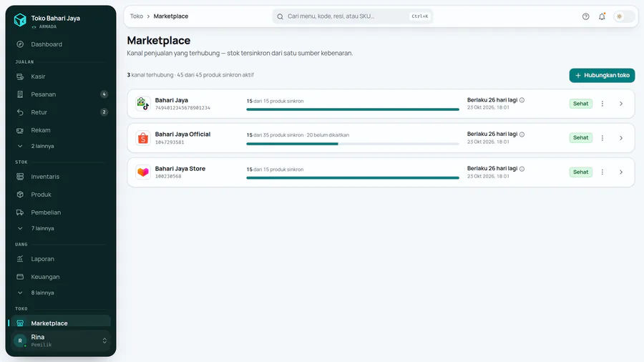
Task: Open three-dot menu for Bahari Jaya Official
Action: click(x=602, y=138)
